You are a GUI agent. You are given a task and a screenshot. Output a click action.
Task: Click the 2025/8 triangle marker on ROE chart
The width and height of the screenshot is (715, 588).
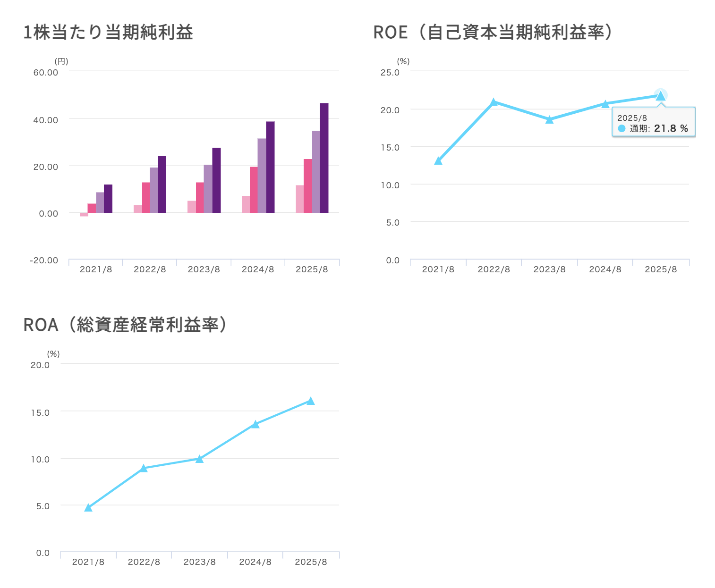pyautogui.click(x=660, y=96)
